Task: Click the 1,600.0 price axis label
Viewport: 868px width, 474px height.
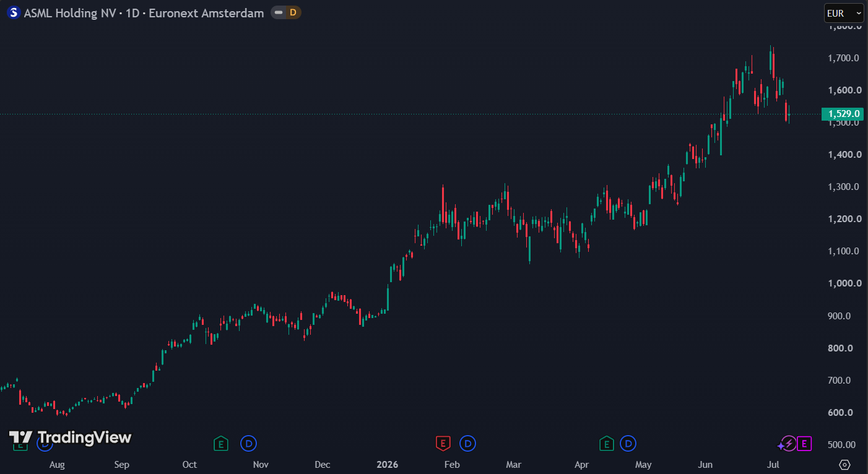Action: pyautogui.click(x=844, y=90)
